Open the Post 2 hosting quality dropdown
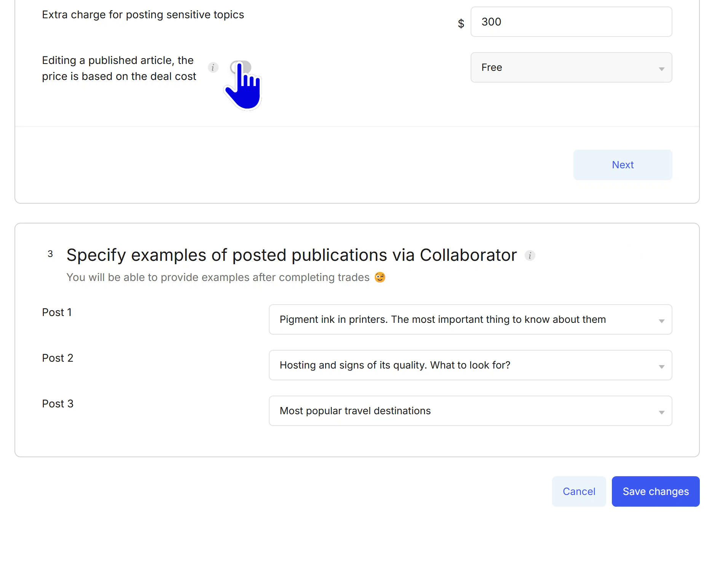This screenshot has width=728, height=565. [x=470, y=365]
